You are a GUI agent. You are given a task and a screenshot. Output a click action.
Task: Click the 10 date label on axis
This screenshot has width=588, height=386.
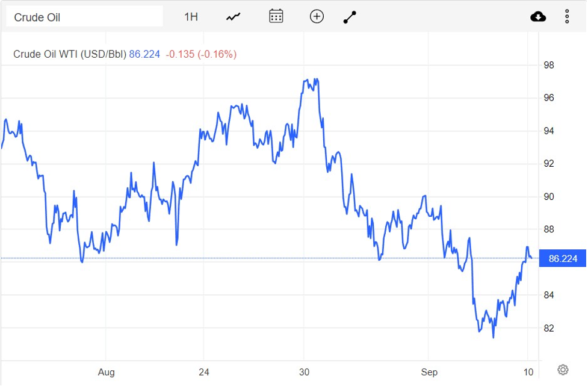click(528, 372)
